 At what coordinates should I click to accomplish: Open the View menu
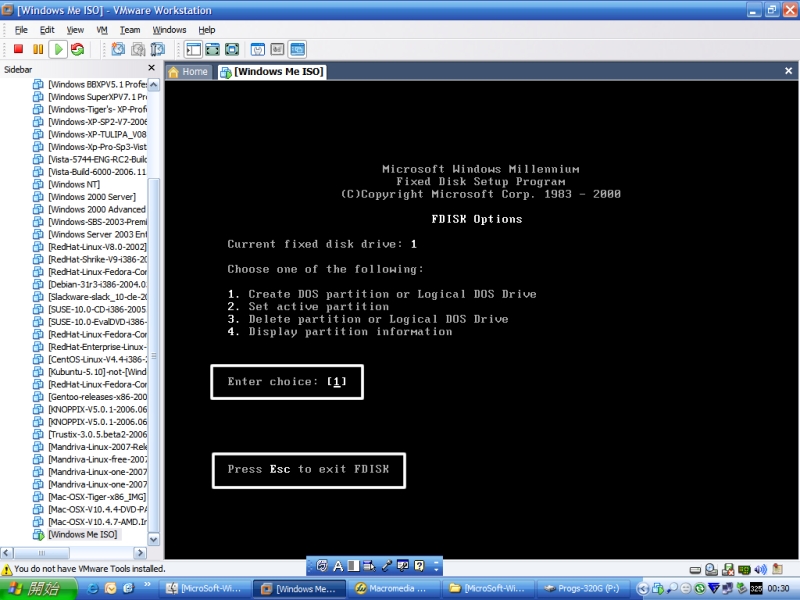pos(75,30)
